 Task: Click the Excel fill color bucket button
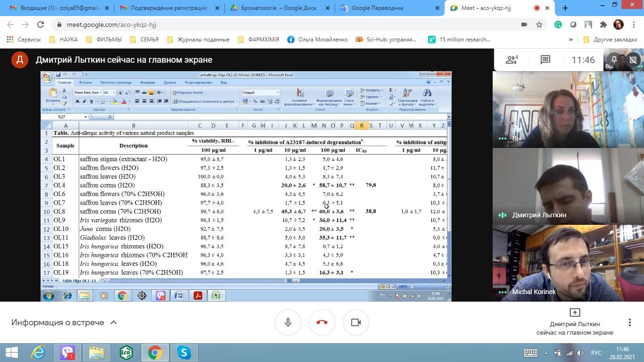pyautogui.click(x=114, y=101)
